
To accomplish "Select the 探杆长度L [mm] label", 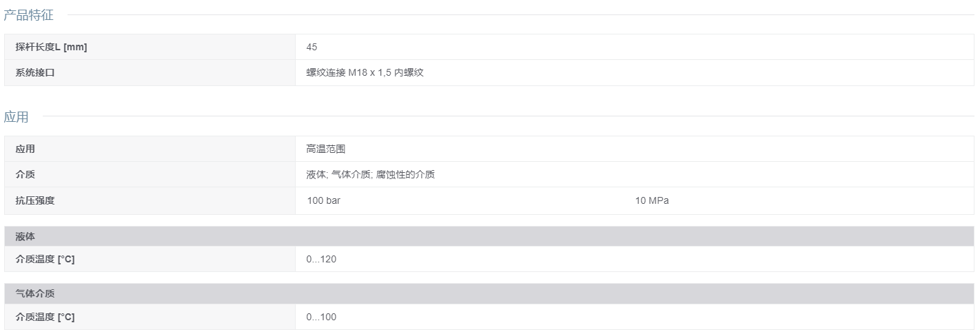I will pos(51,47).
